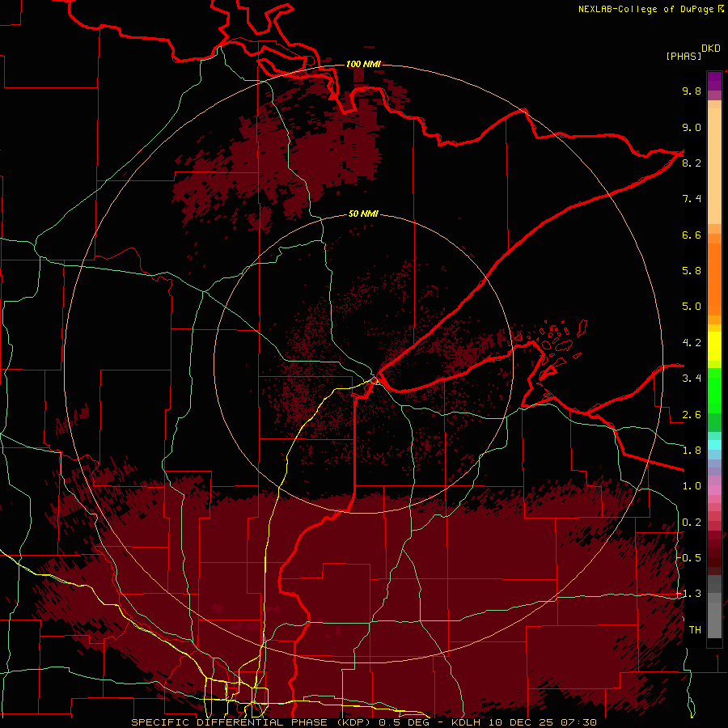The width and height of the screenshot is (728, 728).
Task: Click the TH threshold label
Action: pyautogui.click(x=695, y=630)
